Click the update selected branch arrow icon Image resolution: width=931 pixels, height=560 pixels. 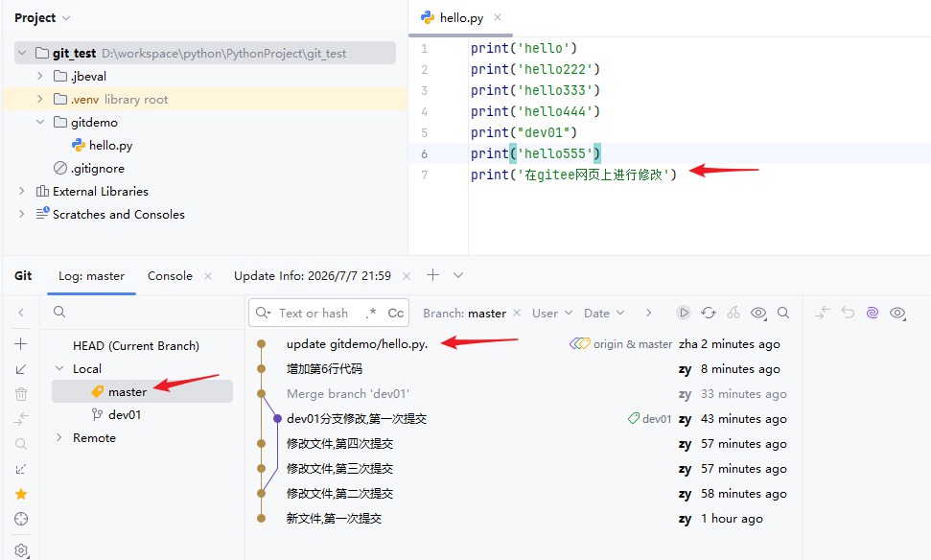[21, 369]
